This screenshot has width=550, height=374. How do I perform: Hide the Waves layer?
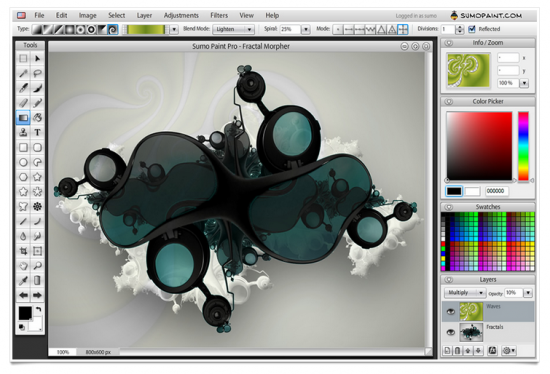tap(451, 312)
